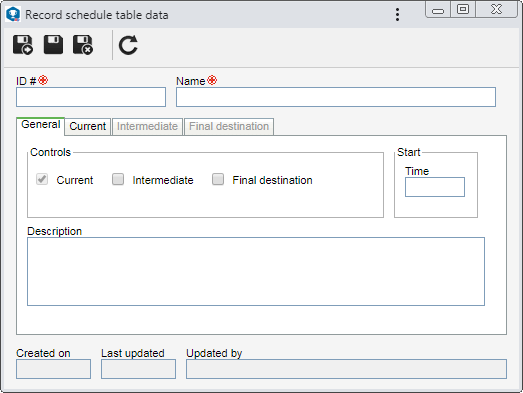Click the Save floppy disk icon
The width and height of the screenshot is (523, 393).
coord(53,45)
